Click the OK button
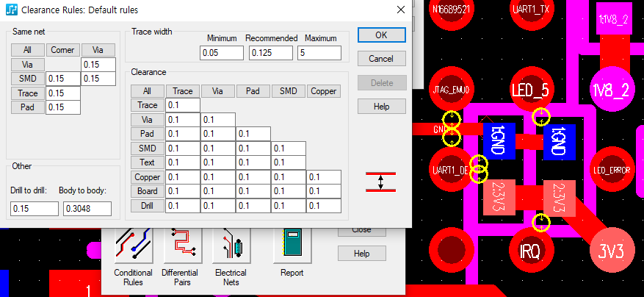Screen dimensions: 644x297 tap(380, 35)
